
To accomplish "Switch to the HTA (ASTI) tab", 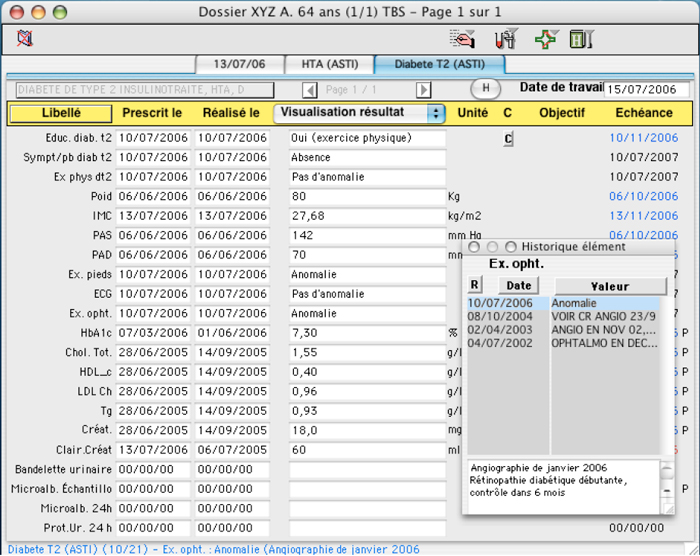I will pyautogui.click(x=329, y=64).
